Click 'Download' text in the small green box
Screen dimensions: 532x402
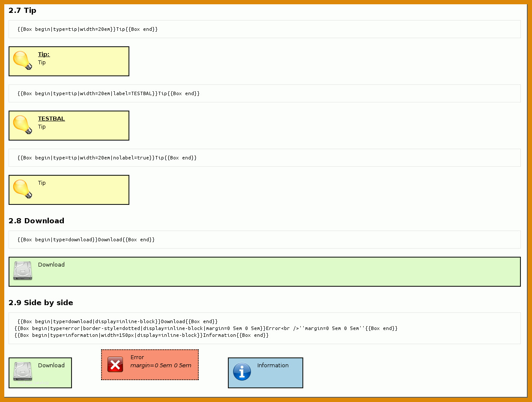click(51, 366)
